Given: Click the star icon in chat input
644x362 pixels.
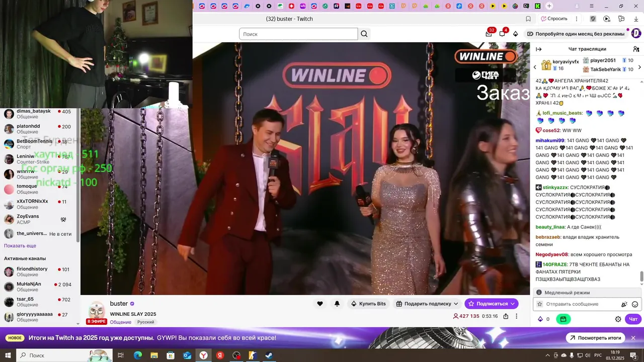Looking at the screenshot, I should [x=540, y=304].
